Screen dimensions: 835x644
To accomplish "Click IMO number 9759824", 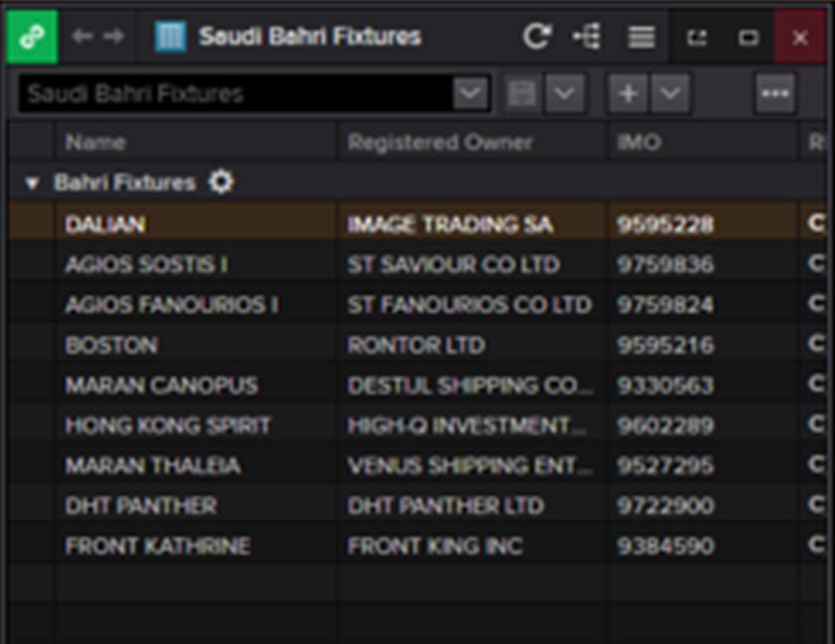I will click(x=665, y=305).
